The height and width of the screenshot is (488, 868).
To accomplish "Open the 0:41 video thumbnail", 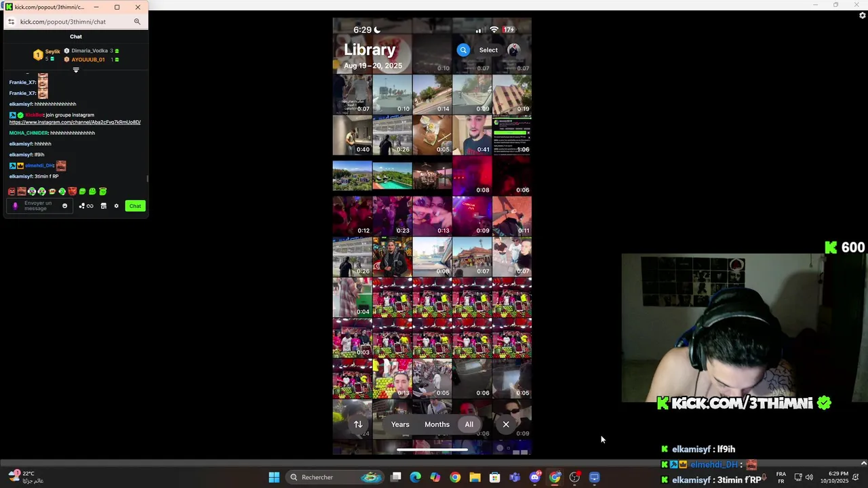I will click(x=472, y=135).
